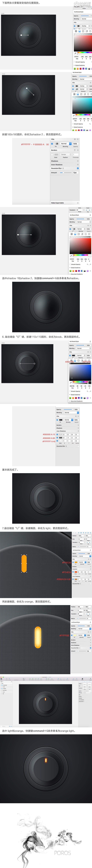The width and height of the screenshot is (92, 868).
Task: Open color swatch of #000000 A:10 inner shadow
Action: coord(61,435)
